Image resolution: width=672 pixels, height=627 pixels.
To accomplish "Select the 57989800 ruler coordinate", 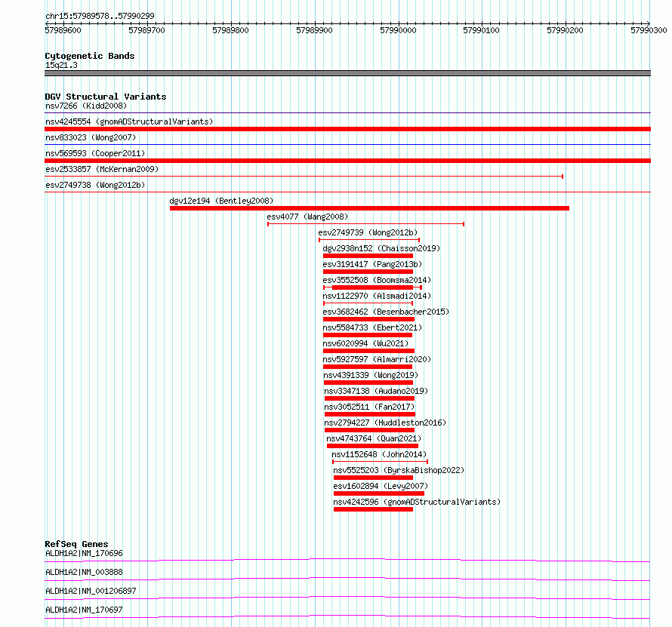I will pos(230,30).
